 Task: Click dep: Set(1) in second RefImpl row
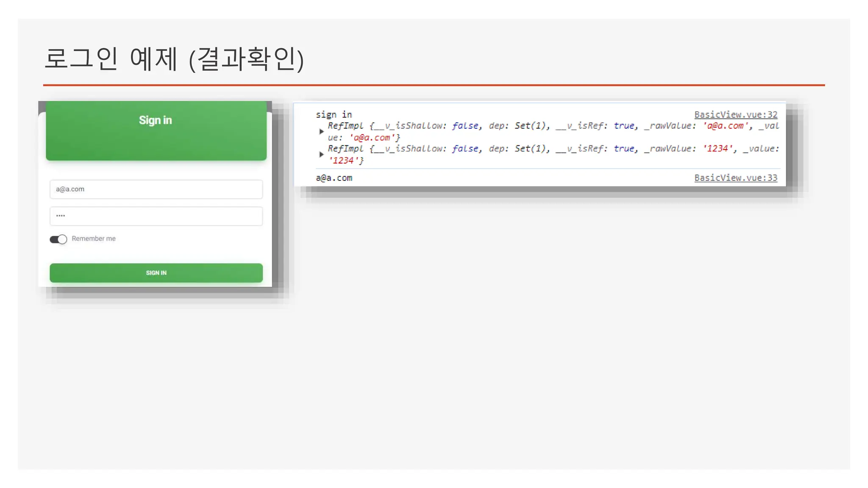(519, 149)
